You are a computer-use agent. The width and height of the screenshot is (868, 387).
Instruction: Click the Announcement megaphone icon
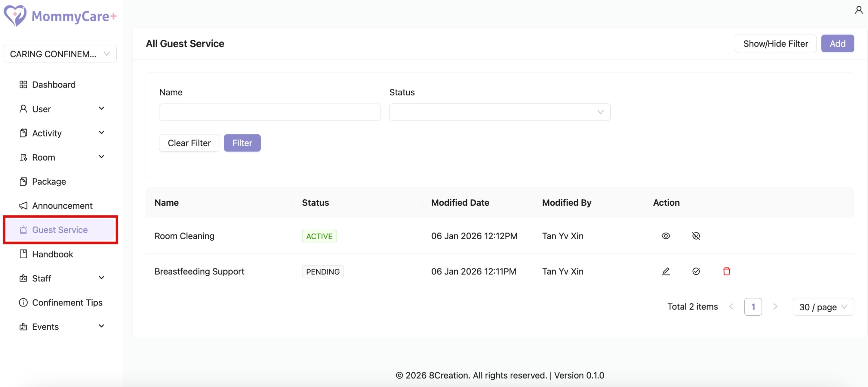coord(23,205)
